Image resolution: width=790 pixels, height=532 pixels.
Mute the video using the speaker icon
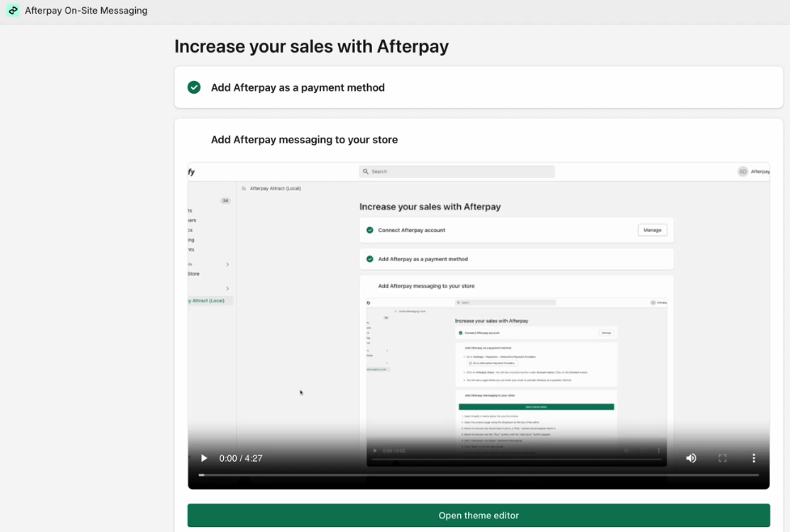[691, 458]
